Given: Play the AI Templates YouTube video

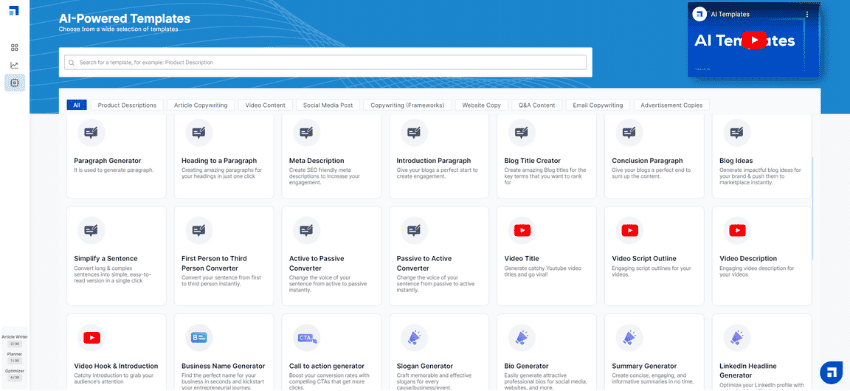Looking at the screenshot, I should click(x=754, y=40).
